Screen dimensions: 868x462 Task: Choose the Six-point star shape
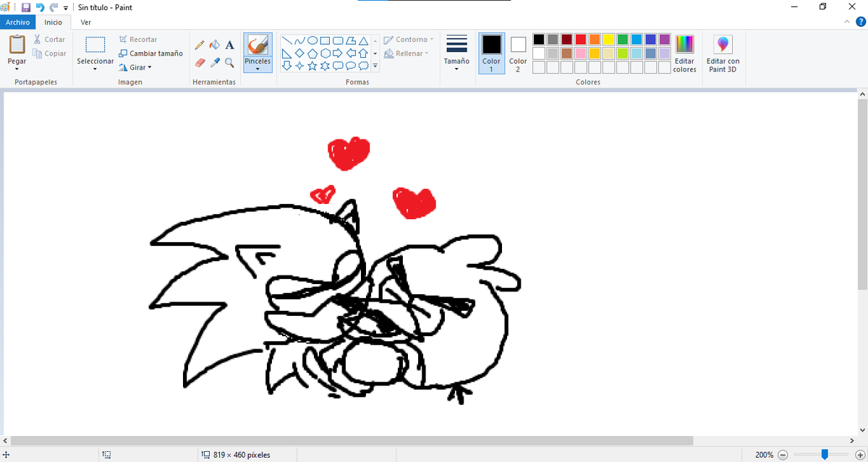pyautogui.click(x=325, y=67)
